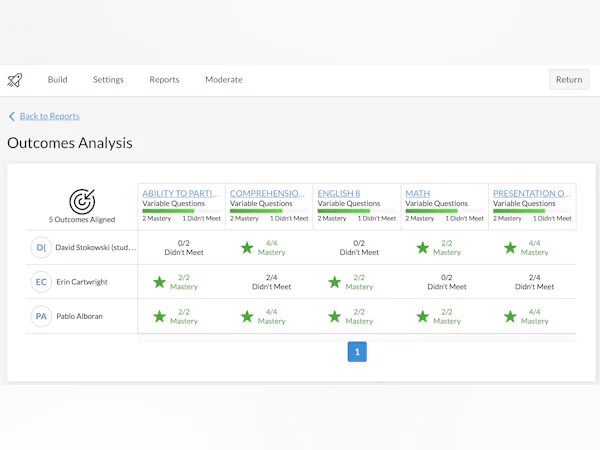Click David's Math mastery star
Viewport: 600px width, 450px height.
click(x=422, y=248)
